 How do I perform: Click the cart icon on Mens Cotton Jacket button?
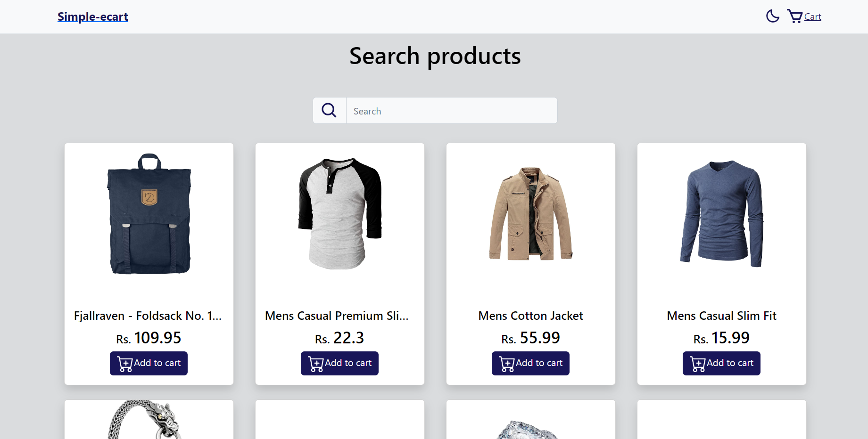point(507,363)
